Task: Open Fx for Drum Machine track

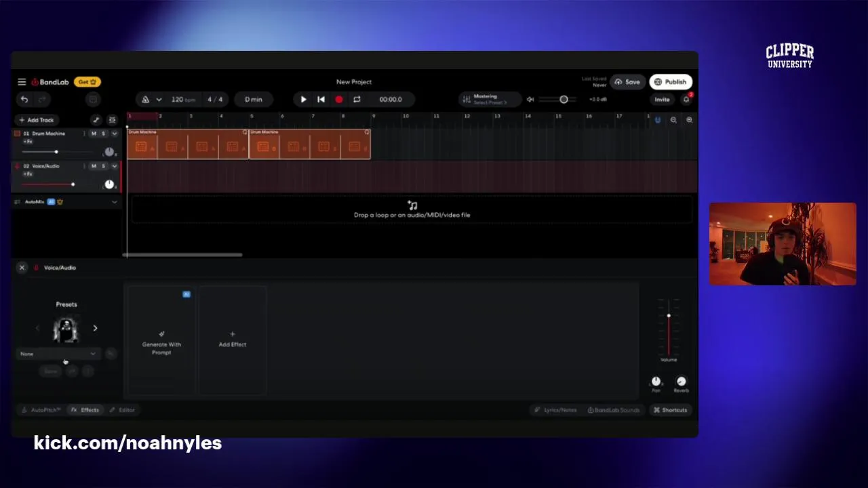Action: pos(28,142)
